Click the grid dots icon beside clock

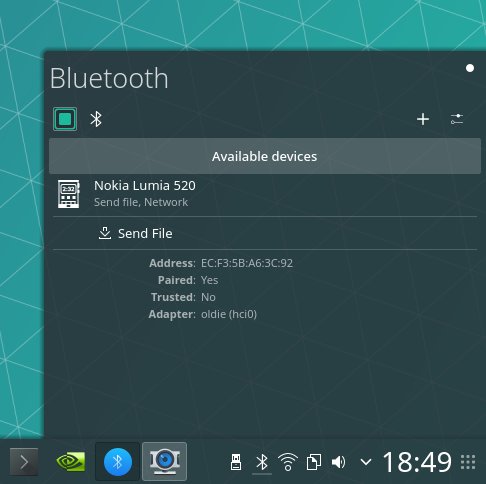[x=468, y=462]
